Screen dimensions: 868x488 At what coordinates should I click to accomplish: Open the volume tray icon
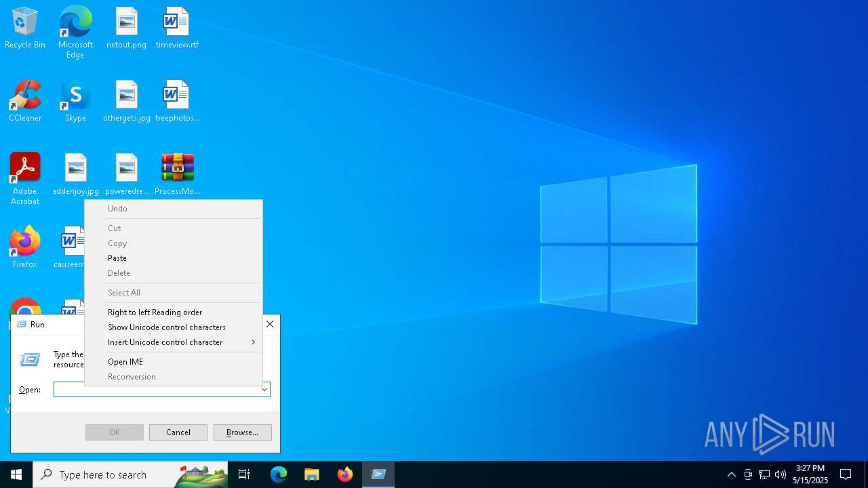tap(781, 474)
